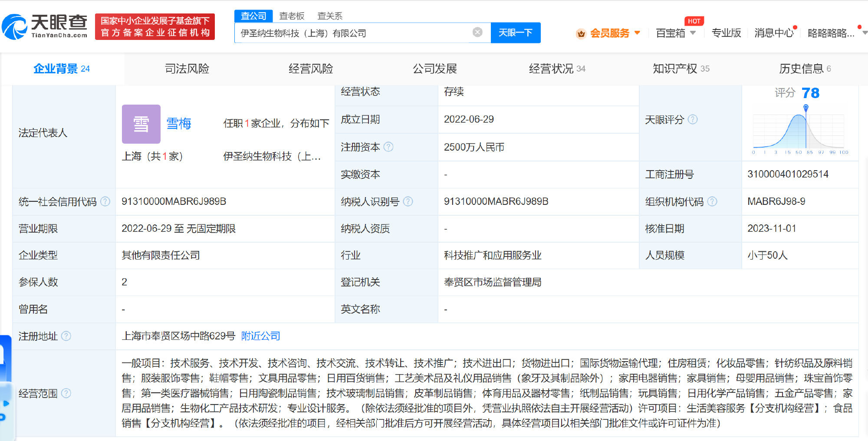
Task: Click the address 上海市奉贤区场中路629号
Action: pos(178,336)
